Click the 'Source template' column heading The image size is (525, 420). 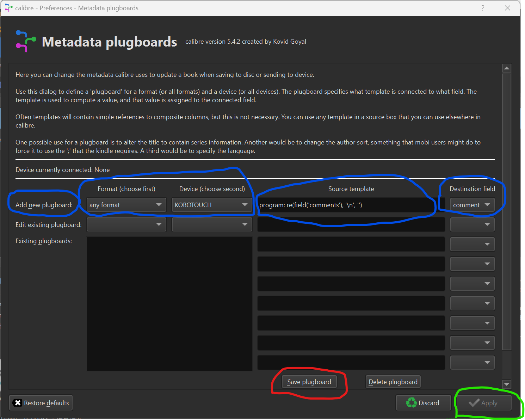tap(351, 189)
